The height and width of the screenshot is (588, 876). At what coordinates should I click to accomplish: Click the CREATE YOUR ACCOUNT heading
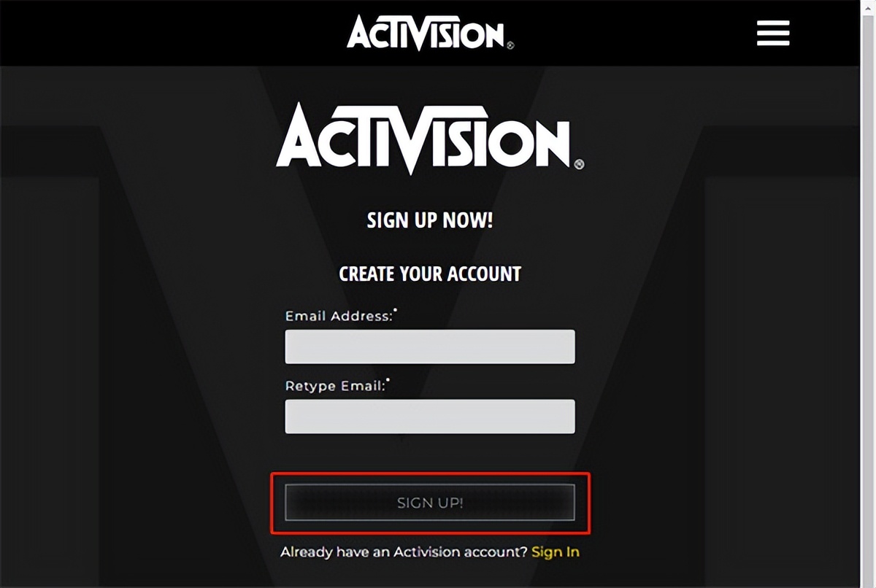tap(430, 274)
